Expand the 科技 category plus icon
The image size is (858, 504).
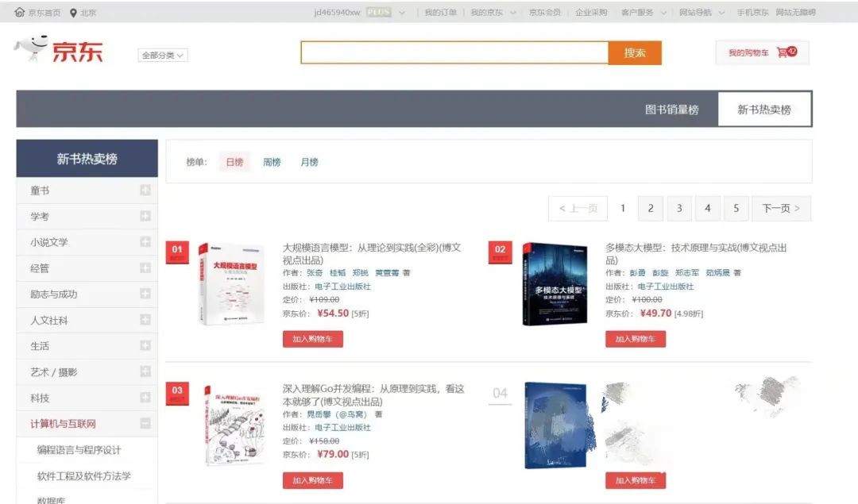145,398
